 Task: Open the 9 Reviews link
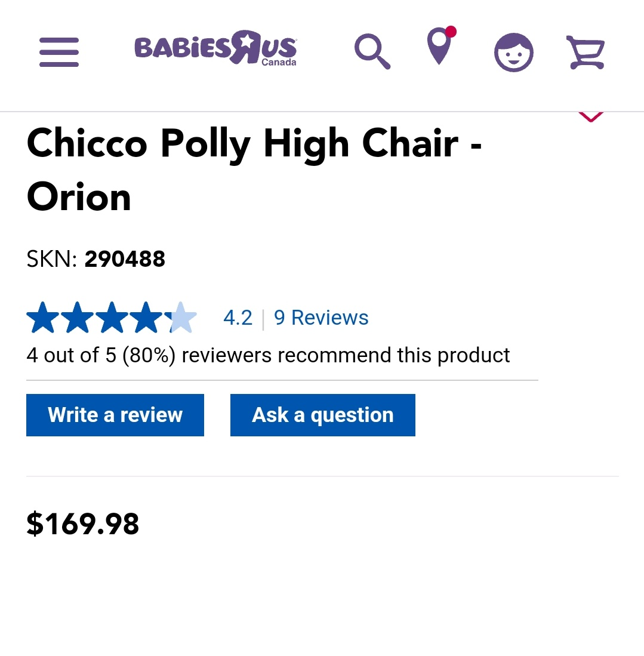tap(321, 318)
